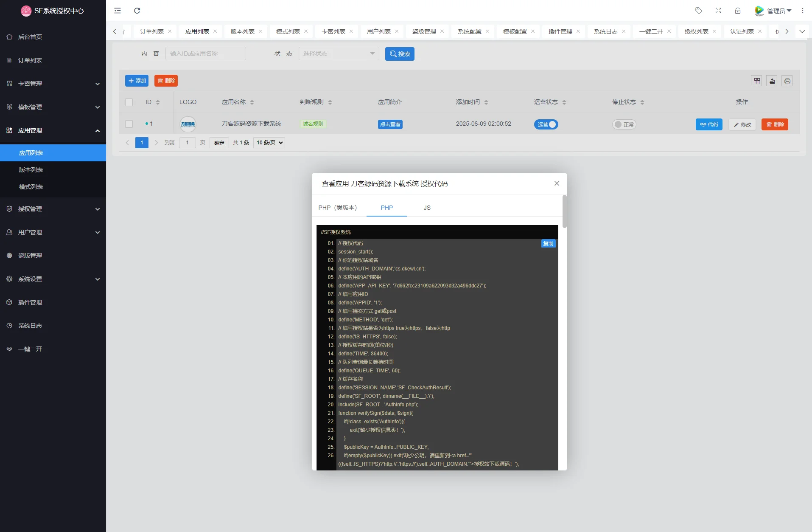The image size is (812, 532).
Task: Toggle the 正常 stop-status switch
Action: tap(624, 124)
